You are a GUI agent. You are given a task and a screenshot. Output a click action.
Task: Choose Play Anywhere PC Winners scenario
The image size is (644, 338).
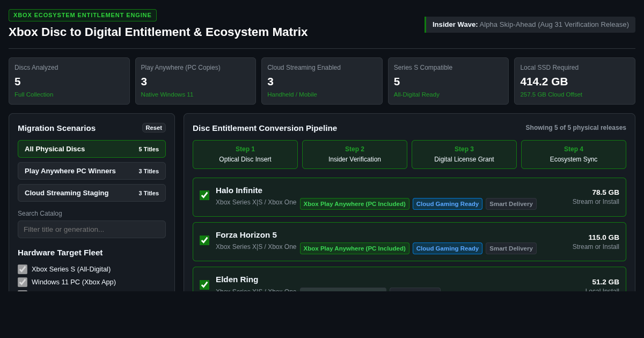[92, 171]
